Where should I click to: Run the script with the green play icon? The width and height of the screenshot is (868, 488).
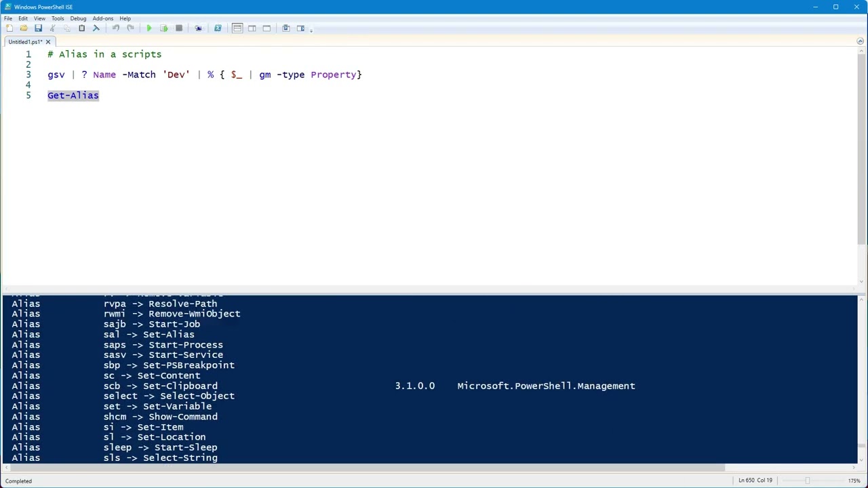point(149,28)
